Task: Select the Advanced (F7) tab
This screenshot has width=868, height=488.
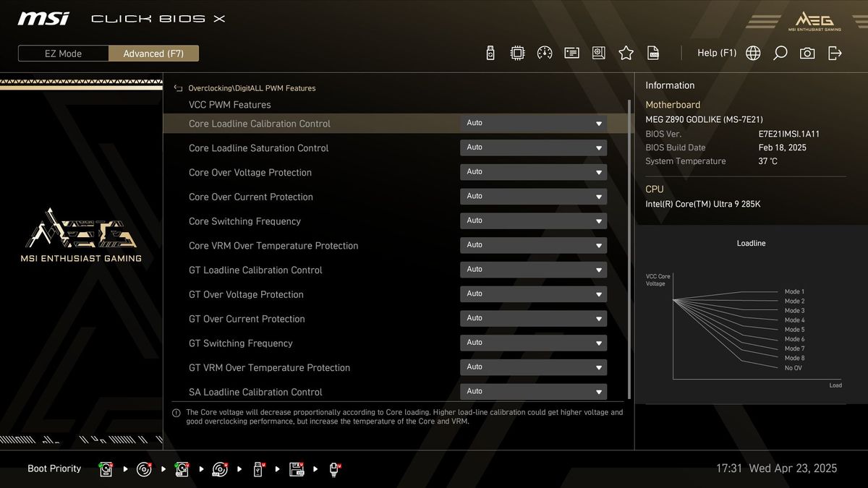Action: pos(153,53)
